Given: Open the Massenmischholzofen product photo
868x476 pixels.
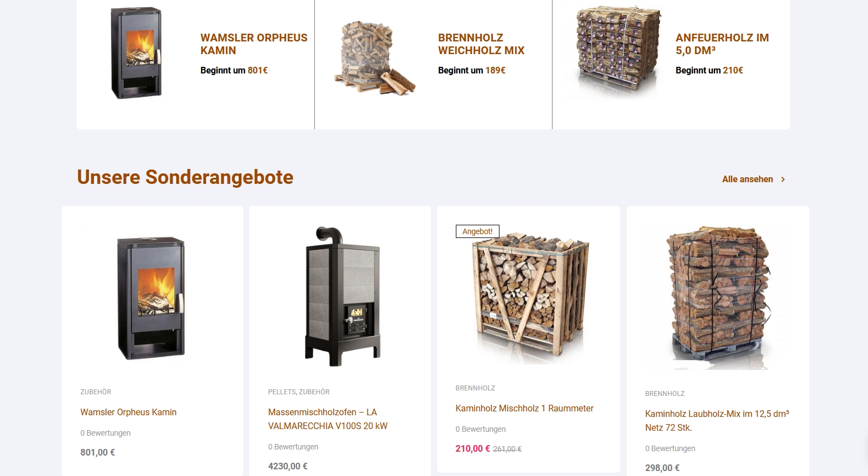Looking at the screenshot, I should [342, 296].
